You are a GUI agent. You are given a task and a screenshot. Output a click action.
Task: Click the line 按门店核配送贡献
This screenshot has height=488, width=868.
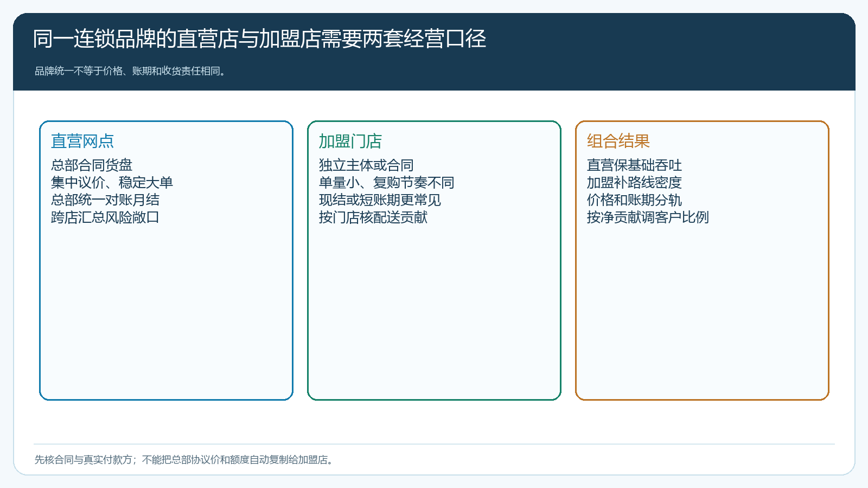click(x=373, y=217)
